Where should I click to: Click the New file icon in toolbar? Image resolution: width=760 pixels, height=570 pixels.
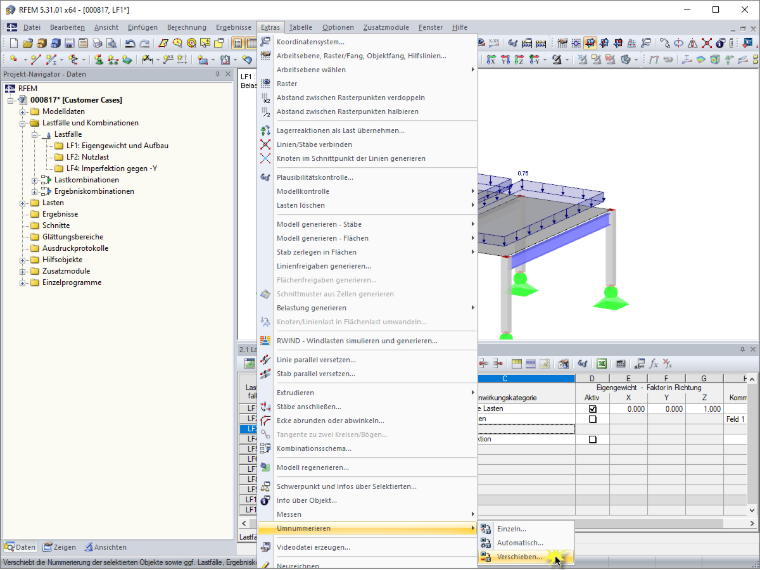(x=14, y=44)
